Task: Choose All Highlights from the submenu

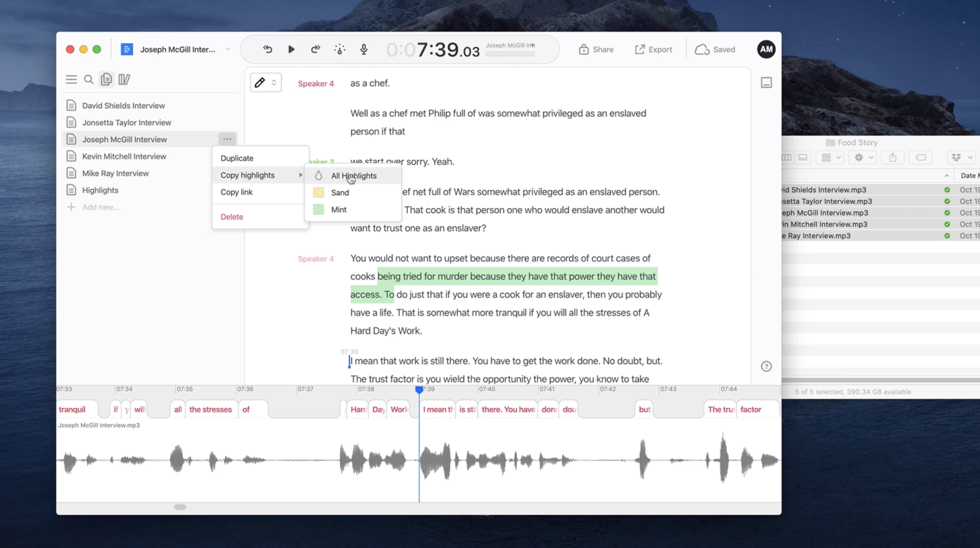Action: click(x=353, y=176)
